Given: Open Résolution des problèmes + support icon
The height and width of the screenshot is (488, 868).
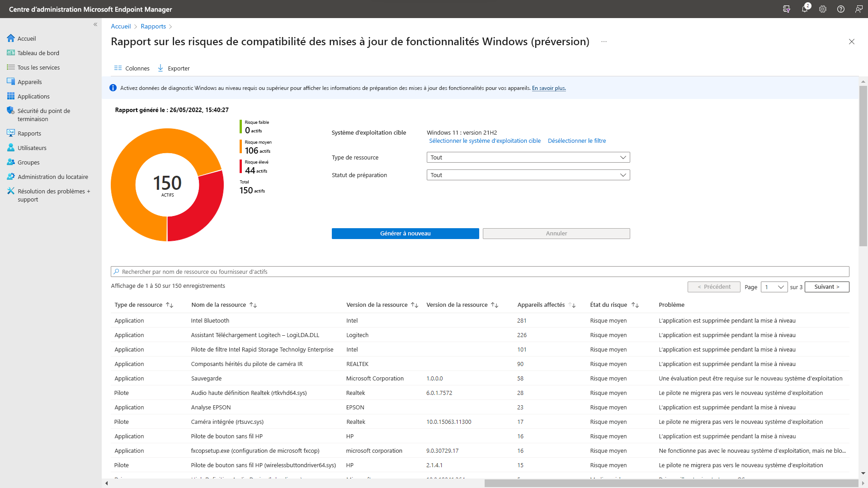Looking at the screenshot, I should [x=11, y=191].
